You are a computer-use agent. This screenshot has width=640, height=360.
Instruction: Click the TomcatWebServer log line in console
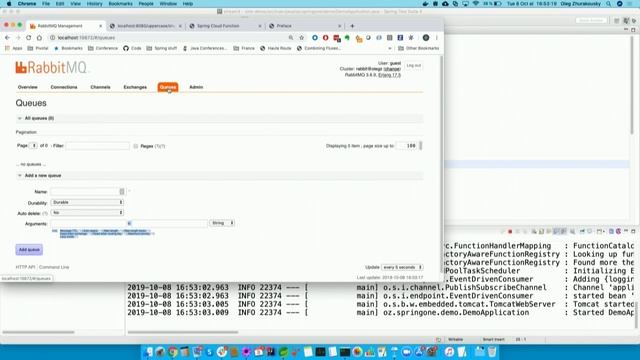pyautogui.click(x=380, y=304)
